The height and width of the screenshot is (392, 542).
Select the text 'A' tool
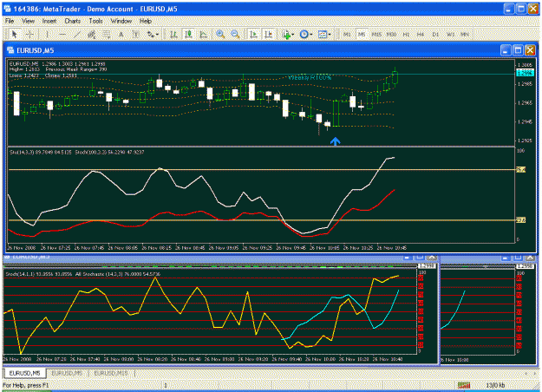pos(121,34)
